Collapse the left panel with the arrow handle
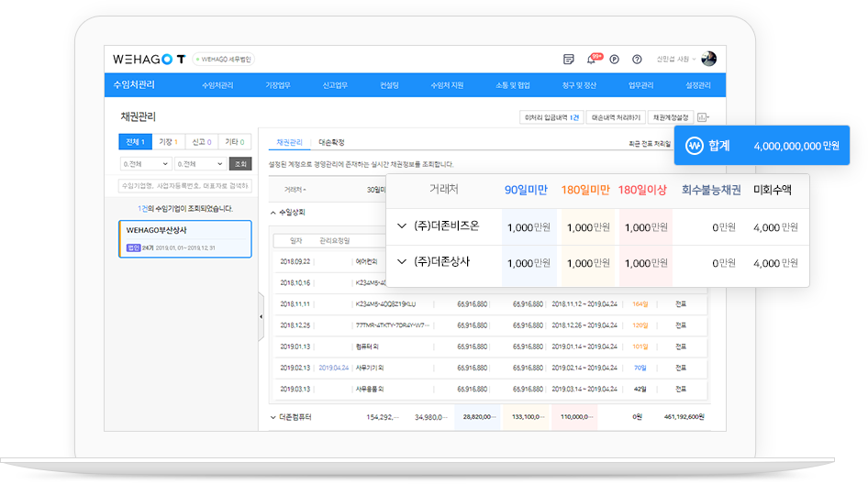Viewport: 868px width, 484px height. pos(262,317)
